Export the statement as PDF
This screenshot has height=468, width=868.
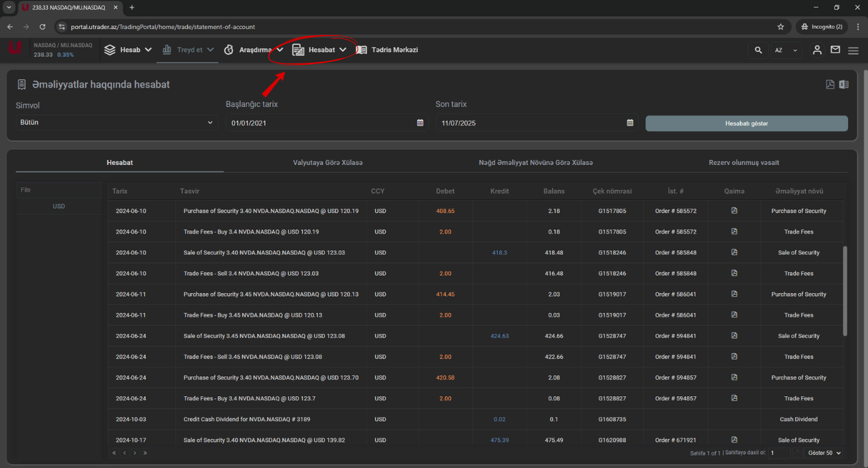pyautogui.click(x=830, y=84)
